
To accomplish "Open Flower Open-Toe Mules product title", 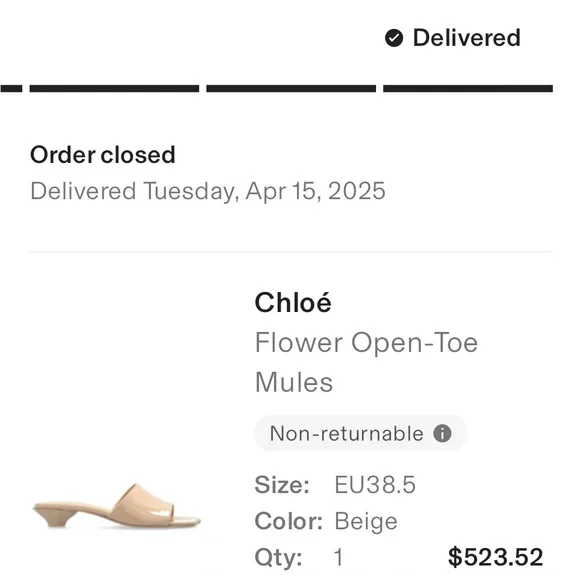I will 366,362.
